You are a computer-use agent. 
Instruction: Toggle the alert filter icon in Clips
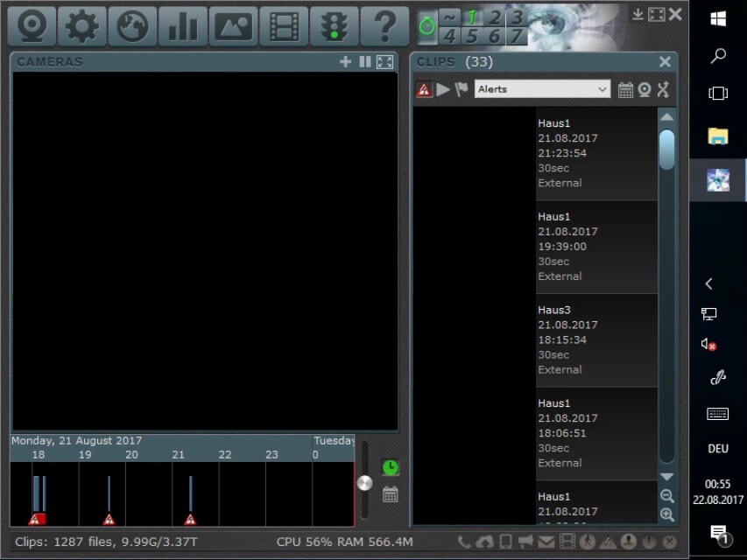tap(425, 89)
